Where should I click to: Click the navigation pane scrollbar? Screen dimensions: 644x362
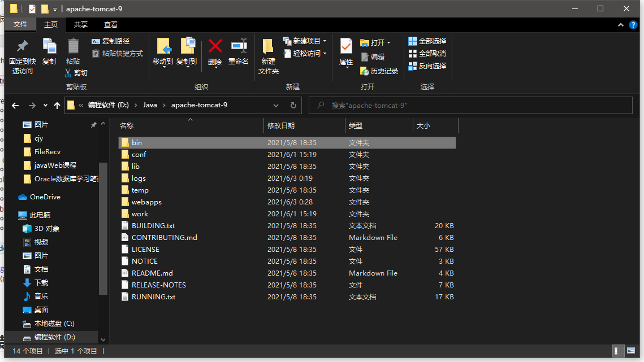(103, 229)
